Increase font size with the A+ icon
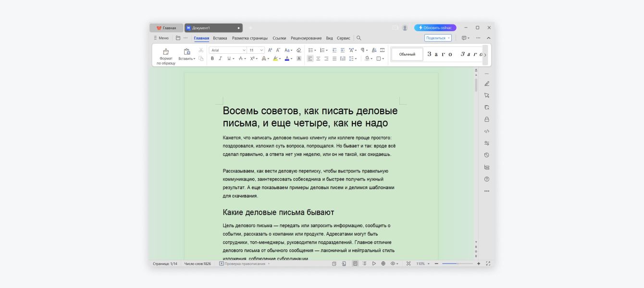 coord(270,50)
